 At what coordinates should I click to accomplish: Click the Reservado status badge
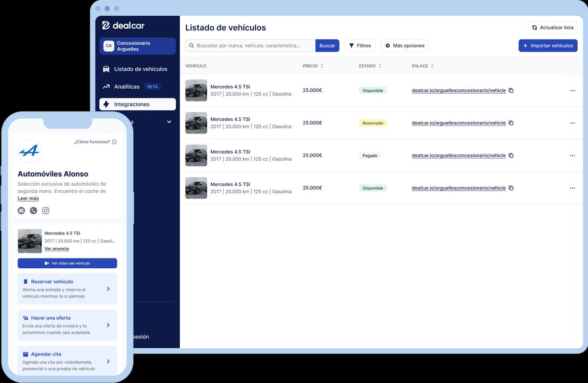pyautogui.click(x=373, y=123)
